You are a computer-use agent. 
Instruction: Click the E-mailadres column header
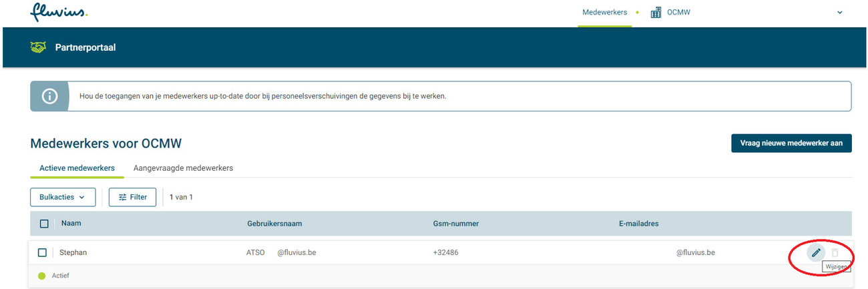point(638,224)
